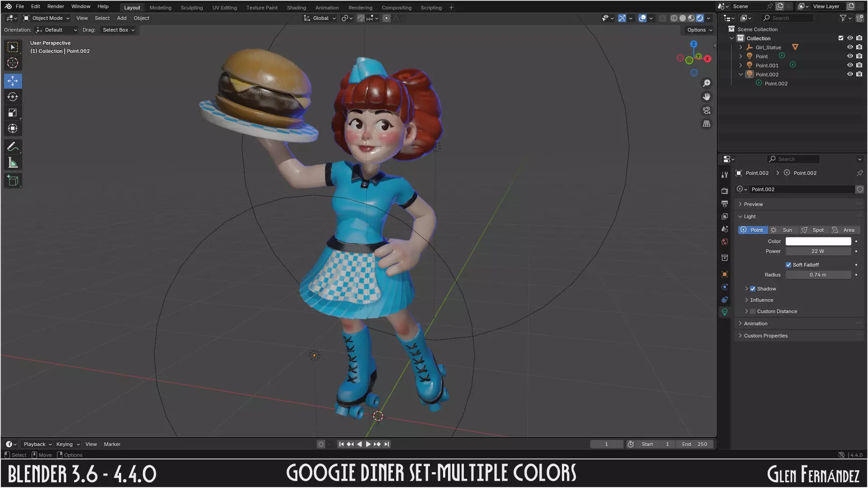Select the Transform tool
Viewport: 868px width, 488px height.
(x=13, y=128)
